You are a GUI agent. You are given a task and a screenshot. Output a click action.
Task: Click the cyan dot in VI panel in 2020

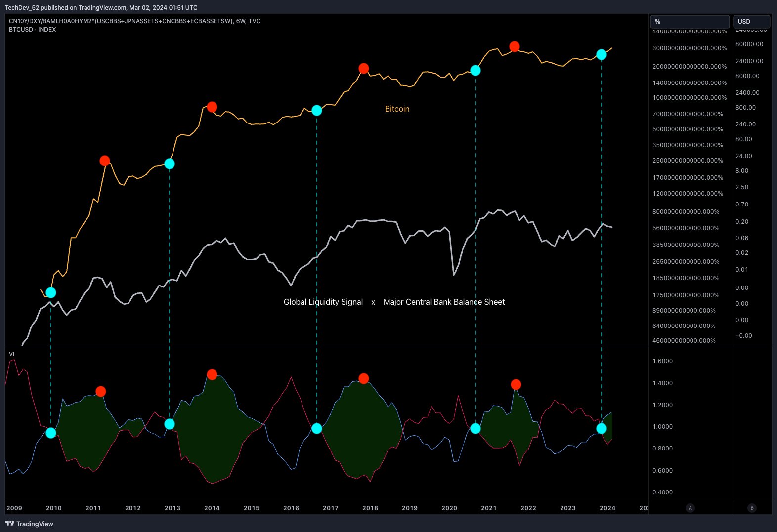475,428
